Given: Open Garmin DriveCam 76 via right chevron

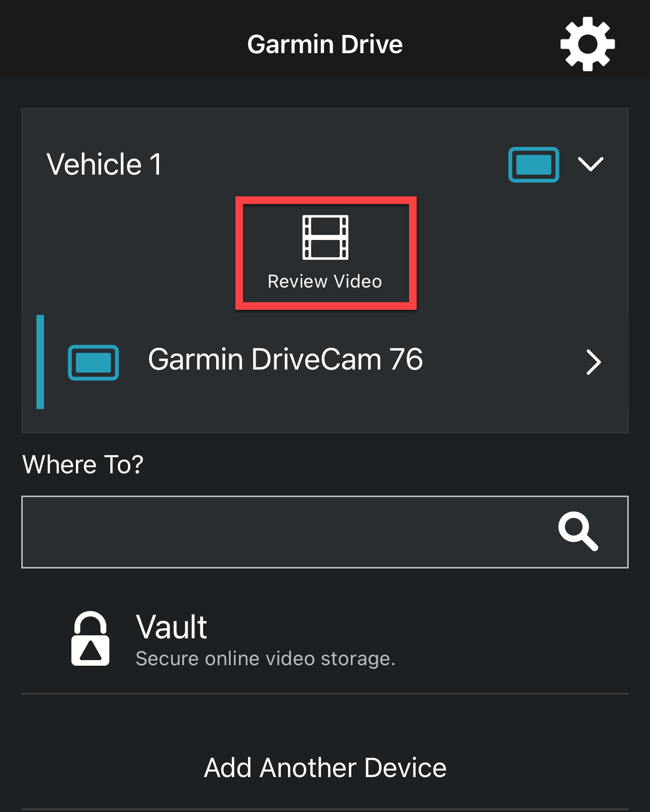Looking at the screenshot, I should (x=593, y=362).
